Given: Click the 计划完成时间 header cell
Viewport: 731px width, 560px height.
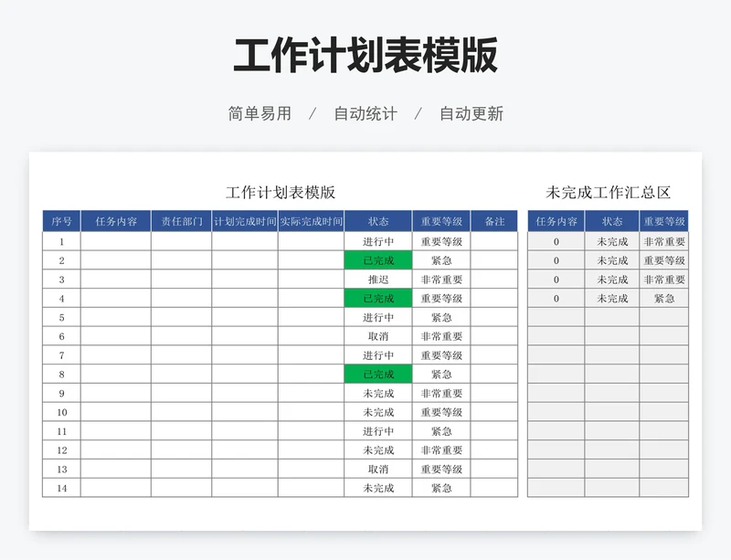Looking at the screenshot, I should (245, 221).
